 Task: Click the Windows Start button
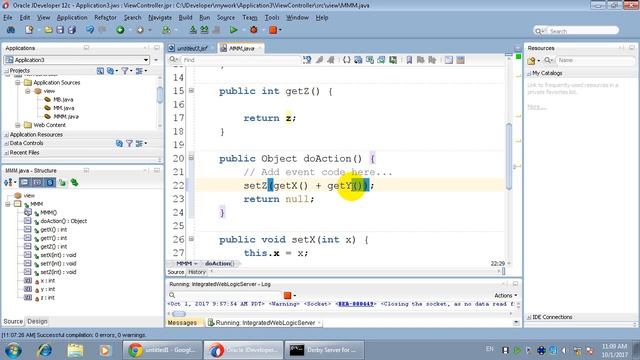coord(13,350)
